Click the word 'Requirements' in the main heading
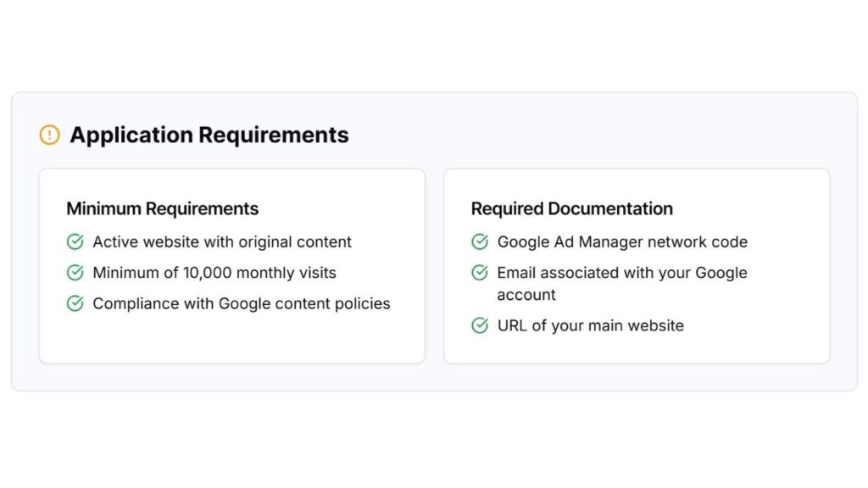Viewport: 868px width, 488px height. point(274,135)
